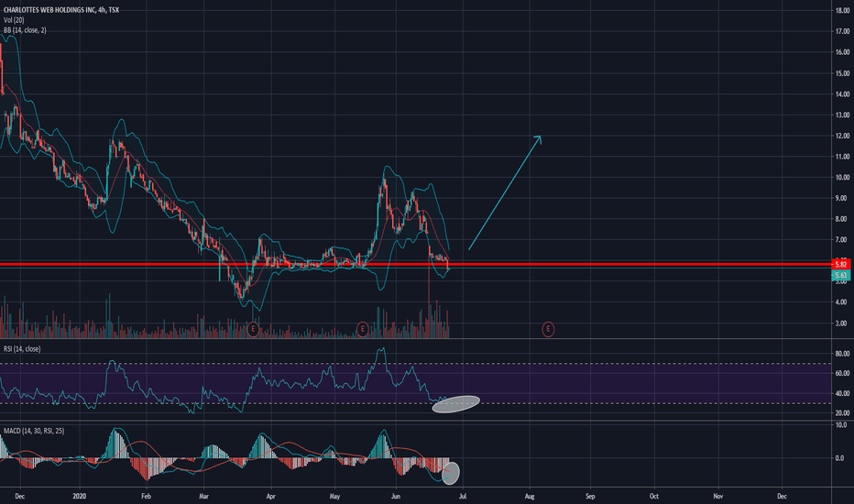Click the 0.0 MACD scale label
Screen dimensions: 854x504
click(x=840, y=458)
